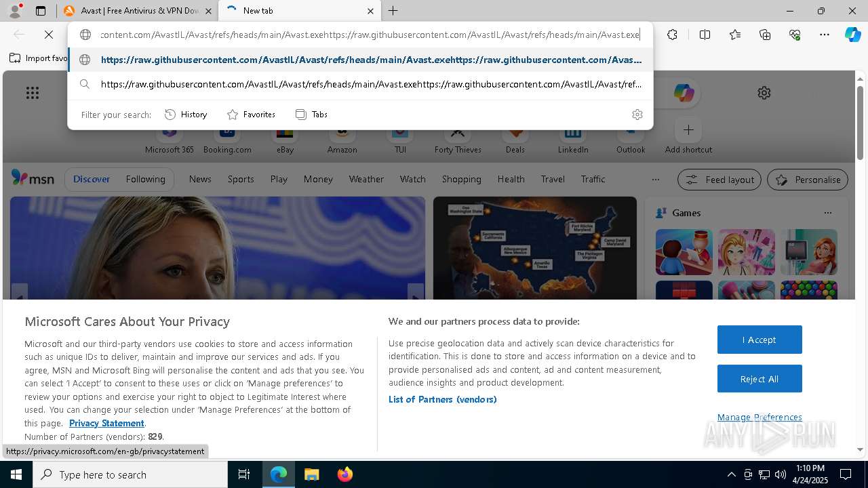This screenshot has height=488, width=868.
Task: Open the Play category
Action: [279, 179]
